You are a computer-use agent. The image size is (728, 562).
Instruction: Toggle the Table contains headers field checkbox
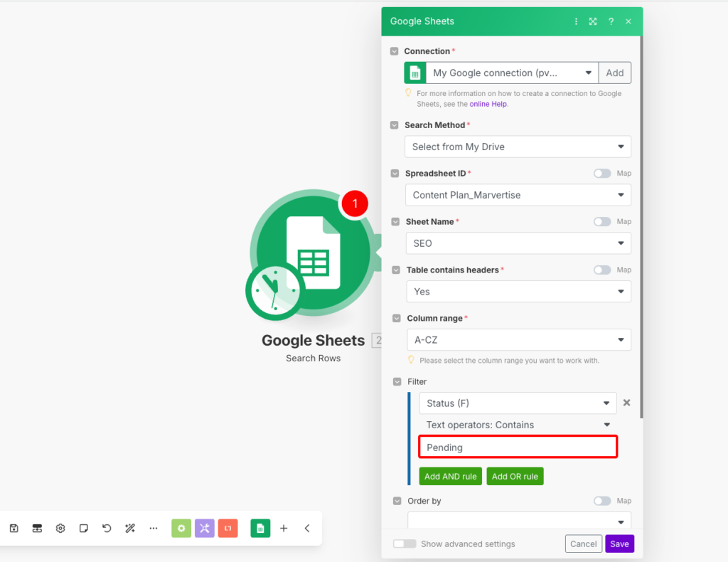click(x=396, y=270)
